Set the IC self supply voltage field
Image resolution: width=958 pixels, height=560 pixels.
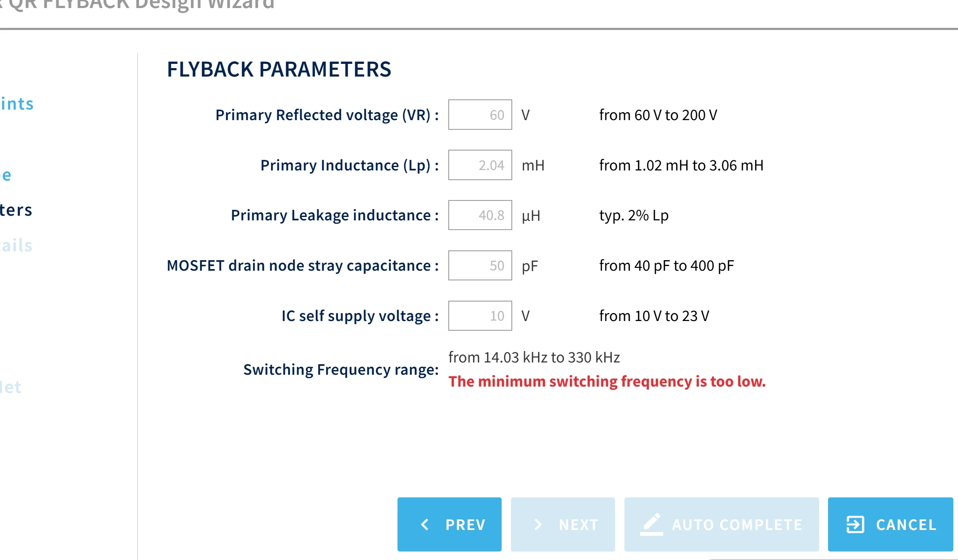pos(480,316)
